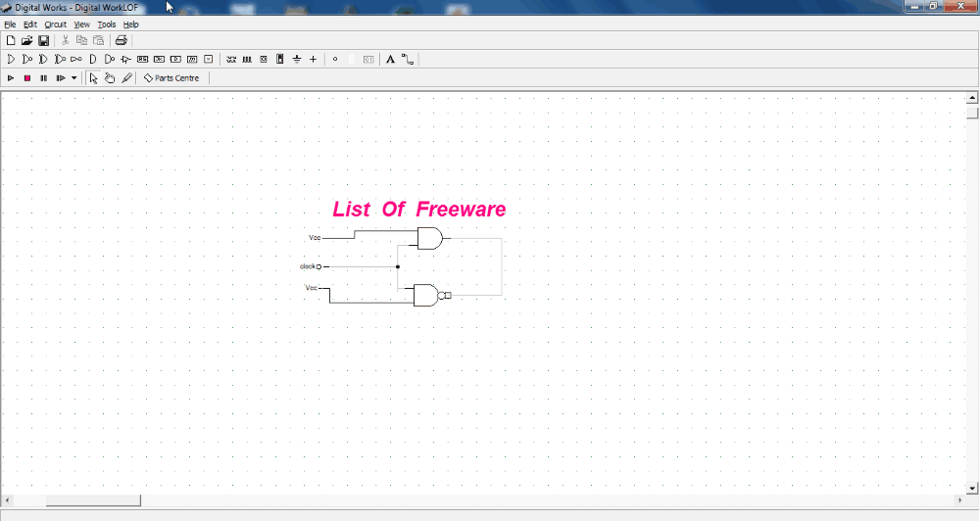Image resolution: width=980 pixels, height=521 pixels.
Task: Open an existing circuit file
Action: pyautogui.click(x=26, y=40)
